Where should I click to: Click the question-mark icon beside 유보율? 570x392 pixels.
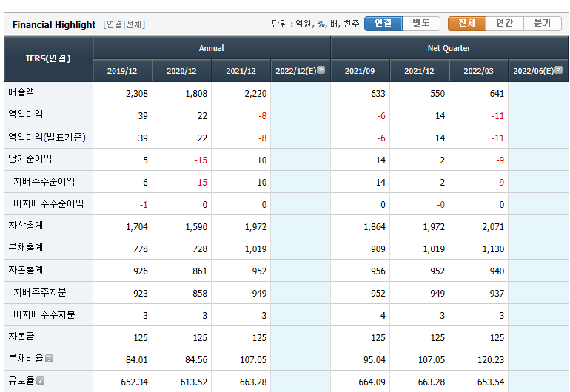tap(41, 381)
